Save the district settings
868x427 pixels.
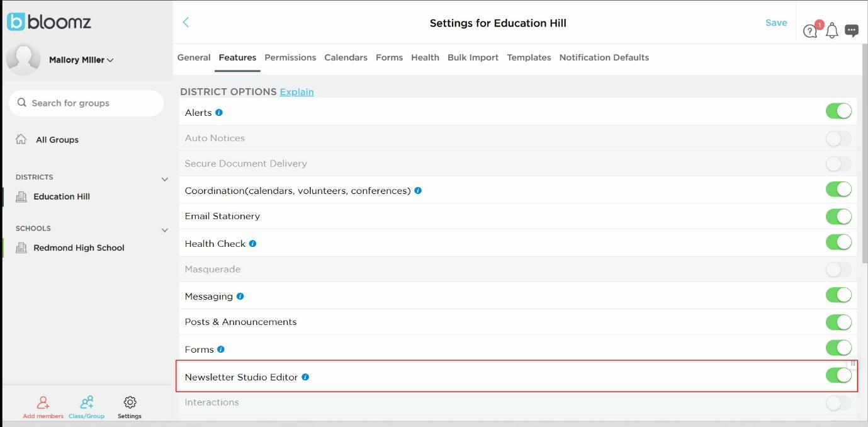click(776, 23)
